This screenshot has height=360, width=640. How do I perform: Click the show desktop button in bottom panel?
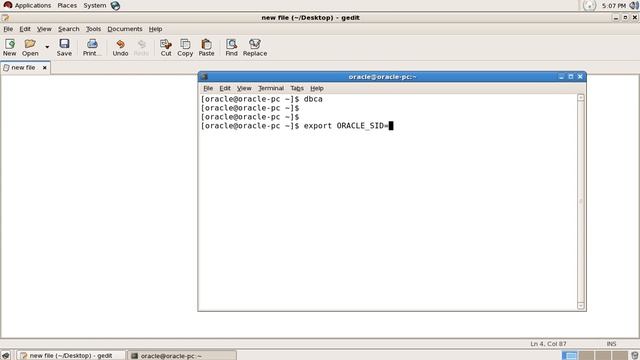click(5, 356)
